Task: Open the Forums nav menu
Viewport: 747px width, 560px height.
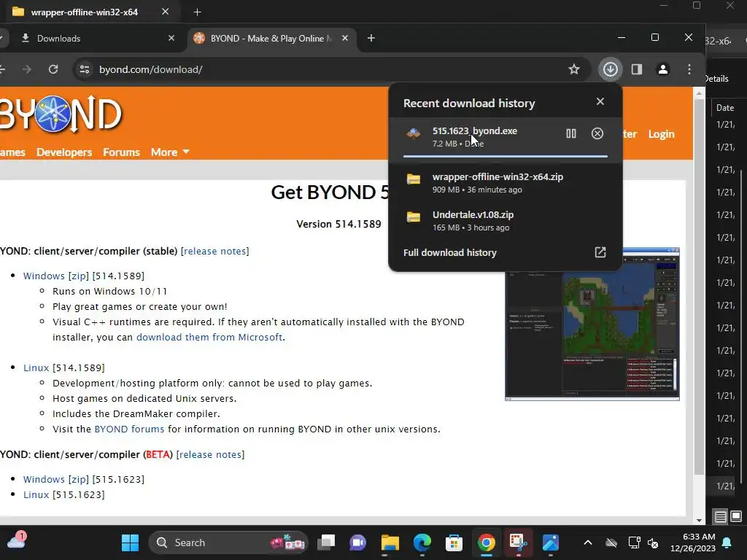Action: (x=122, y=152)
